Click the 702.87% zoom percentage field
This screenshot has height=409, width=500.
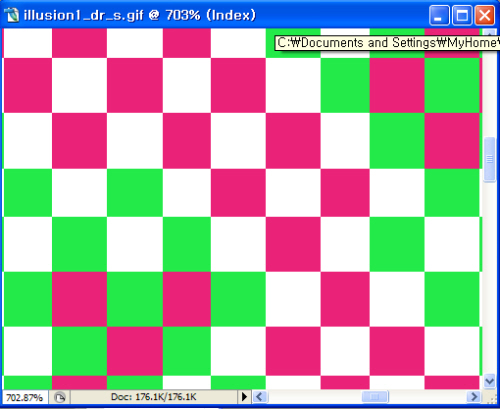click(25, 397)
